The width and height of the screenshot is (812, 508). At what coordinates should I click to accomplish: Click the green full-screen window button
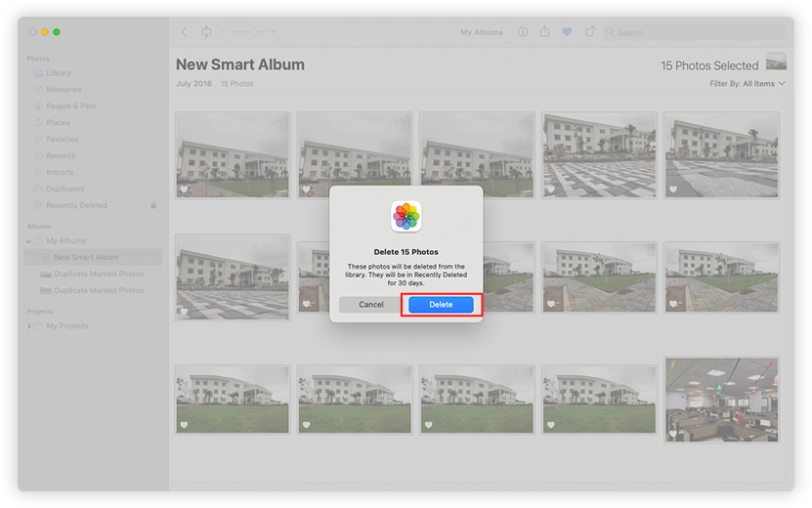(57, 32)
